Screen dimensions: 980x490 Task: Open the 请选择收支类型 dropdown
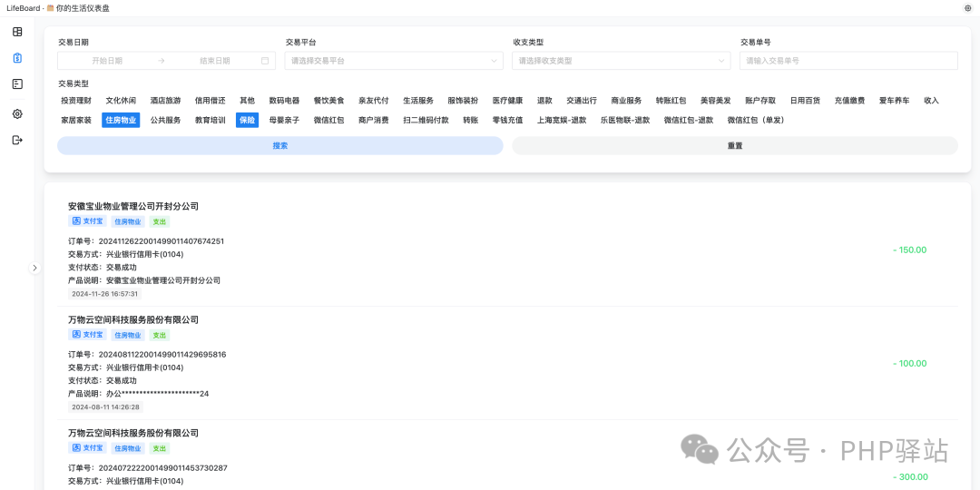tap(622, 61)
